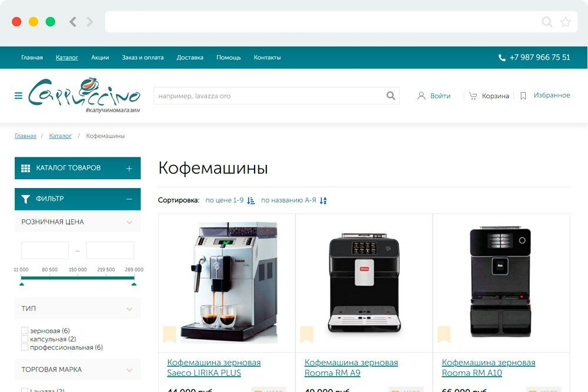Image resolution: width=588 pixels, height=392 pixels.
Task: Go forward using the browser forward arrow
Action: pos(89,22)
